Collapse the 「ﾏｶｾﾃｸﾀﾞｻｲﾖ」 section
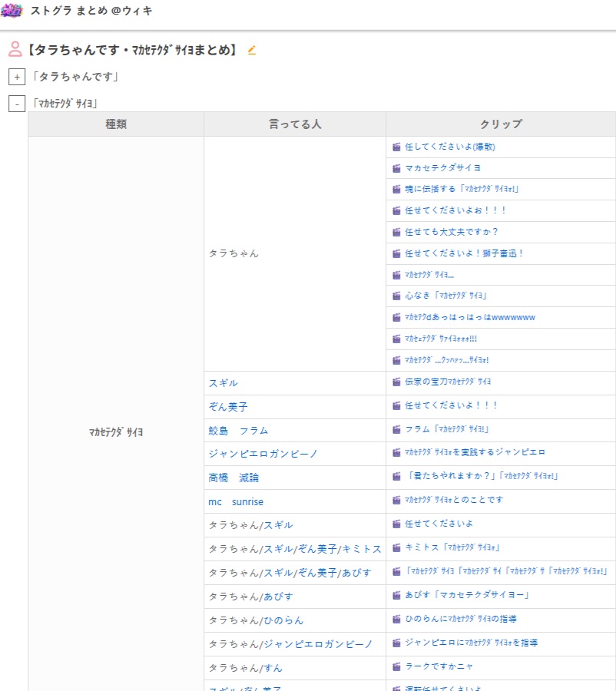616x691 pixels. coord(17,104)
